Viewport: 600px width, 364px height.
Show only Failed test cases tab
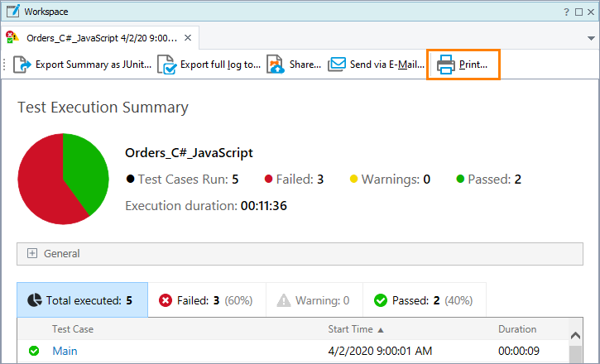tap(206, 300)
